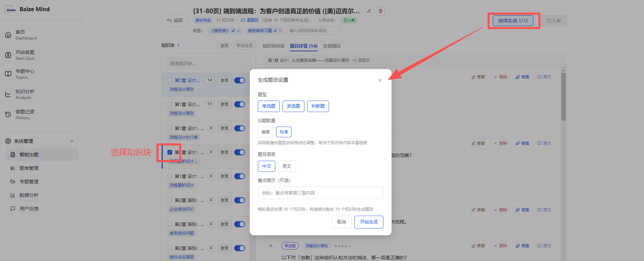Edit the 端到端练习题 tag with its pencil icon
The image size is (644, 261).
275,31
